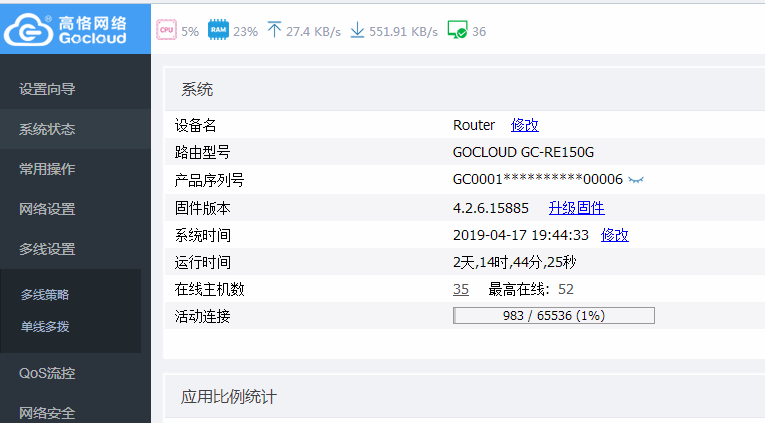
Task: Click the 5% CPU value
Action: [190, 32]
